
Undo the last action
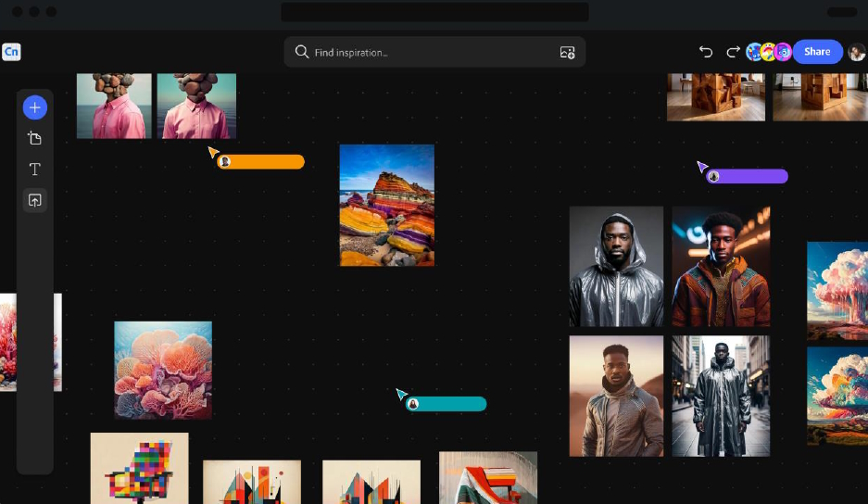click(x=706, y=52)
